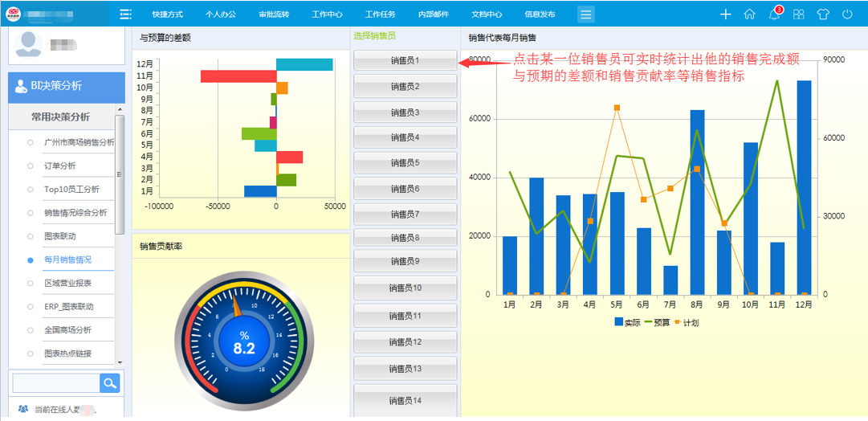Open 工作中心 menu

327,14
